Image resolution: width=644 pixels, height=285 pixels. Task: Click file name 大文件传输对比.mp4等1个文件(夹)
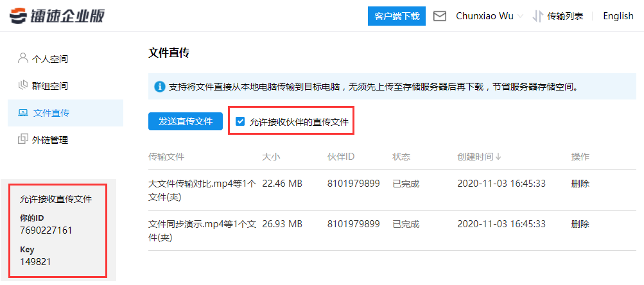click(202, 190)
